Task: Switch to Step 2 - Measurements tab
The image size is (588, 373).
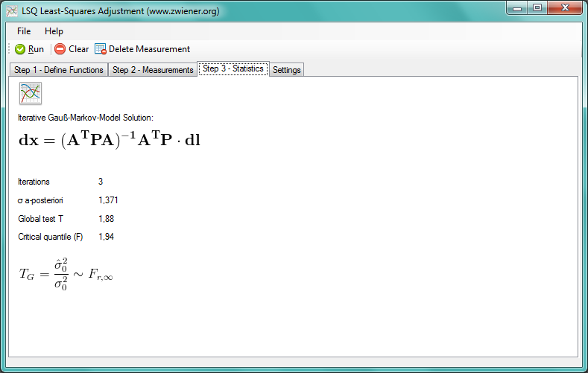Action: [x=153, y=70]
